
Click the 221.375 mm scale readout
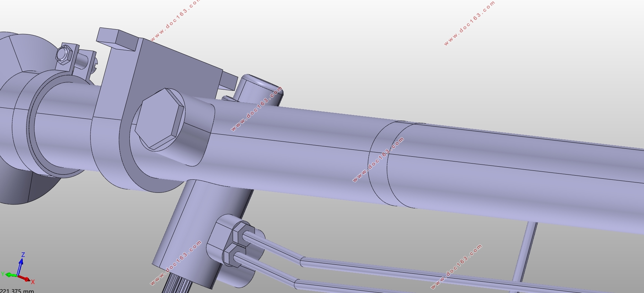click(x=17, y=291)
